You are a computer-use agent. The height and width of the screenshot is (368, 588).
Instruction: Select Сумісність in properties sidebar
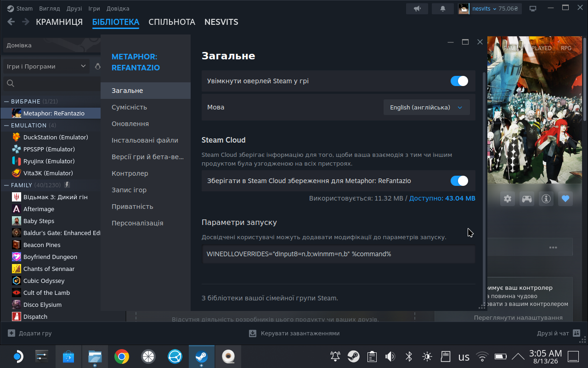[146, 107]
